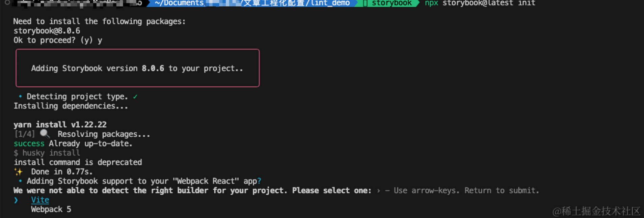This screenshot has height=218, width=644.
Task: Click the 'Ok to proceed? (y)' prompt
Action: click(53, 40)
